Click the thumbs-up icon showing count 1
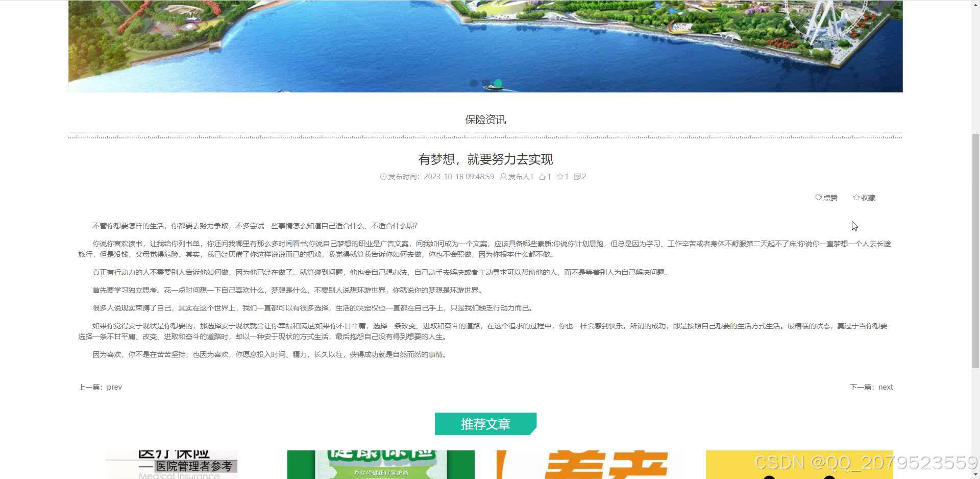Screen dimensions: 980x479 coord(543,176)
